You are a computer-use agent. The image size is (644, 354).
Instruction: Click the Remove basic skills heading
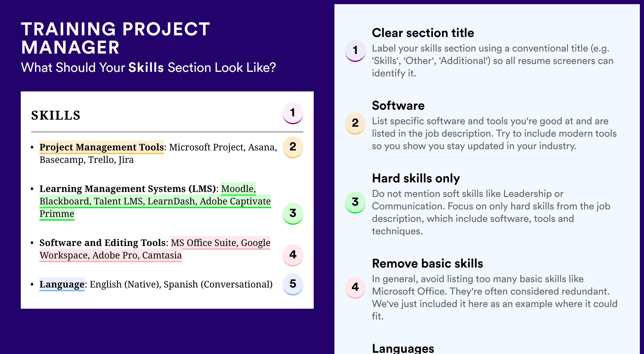pyautogui.click(x=428, y=263)
